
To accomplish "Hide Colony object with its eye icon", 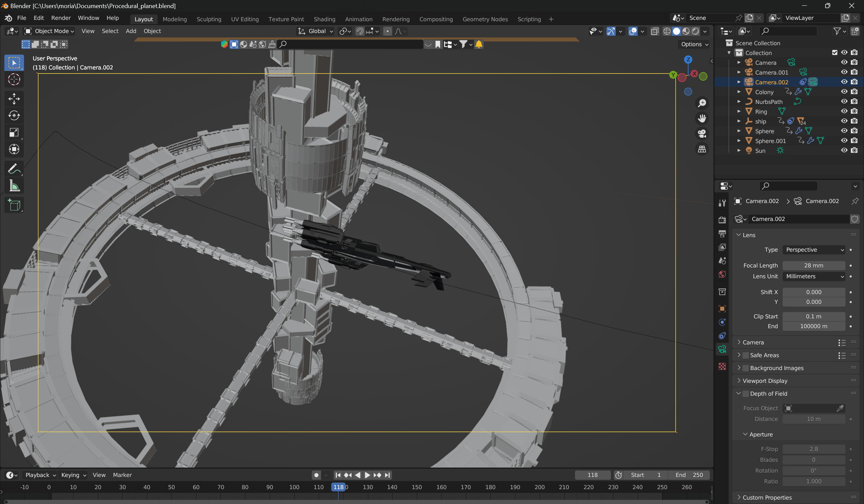I will click(844, 92).
